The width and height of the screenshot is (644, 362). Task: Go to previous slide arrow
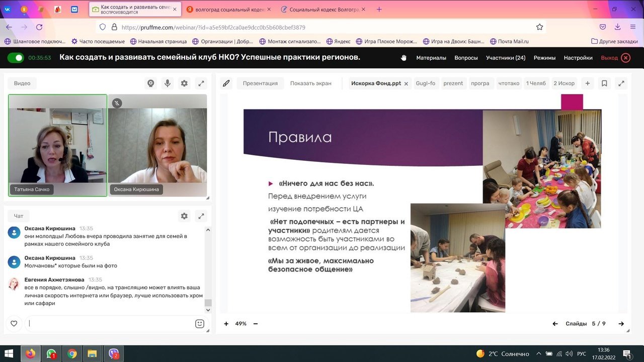[555, 324]
